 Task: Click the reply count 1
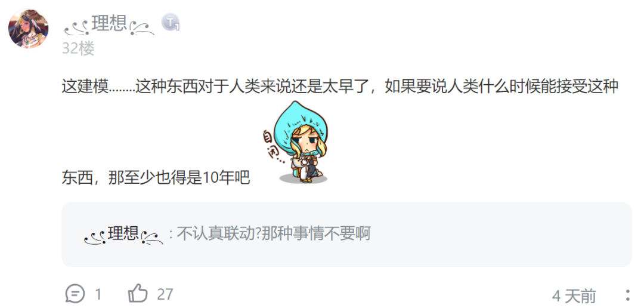point(98,294)
